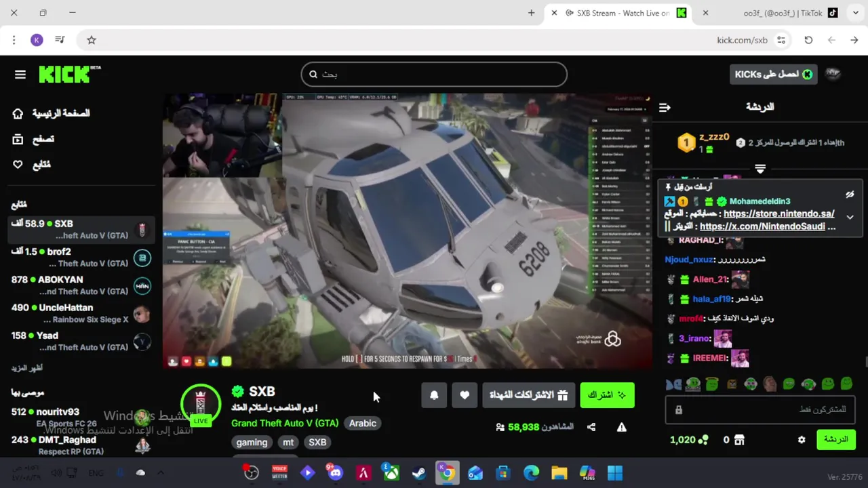Open site information icon beside kick.com/sxb
868x488 pixels.
pos(781,40)
